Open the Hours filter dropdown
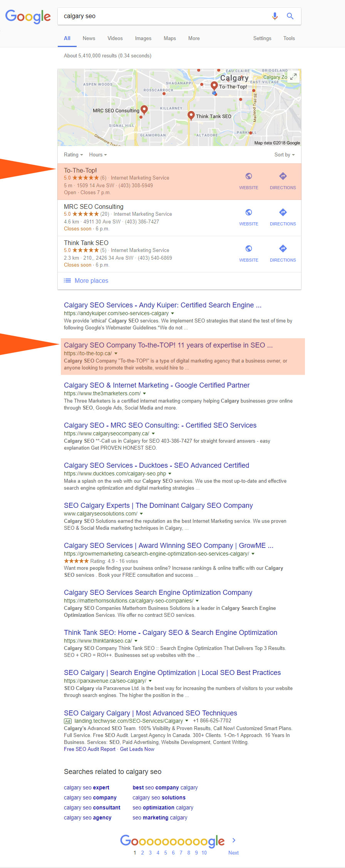This screenshot has width=345, height=868. point(98,154)
